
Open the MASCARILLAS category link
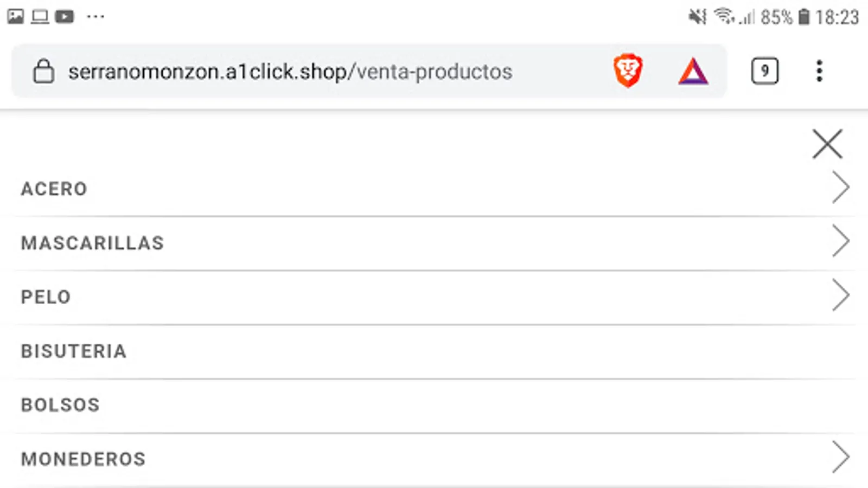coord(92,243)
